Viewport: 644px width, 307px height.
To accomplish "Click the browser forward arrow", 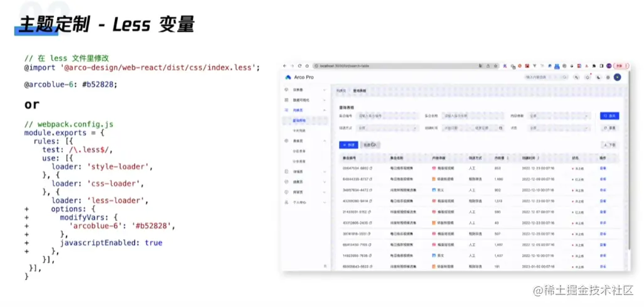I will [x=292, y=66].
